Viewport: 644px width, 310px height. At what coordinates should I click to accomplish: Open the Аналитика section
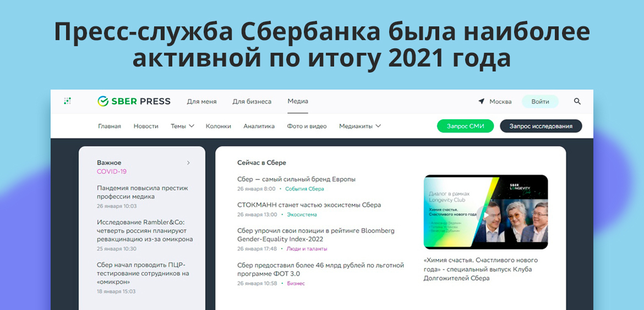(x=259, y=126)
